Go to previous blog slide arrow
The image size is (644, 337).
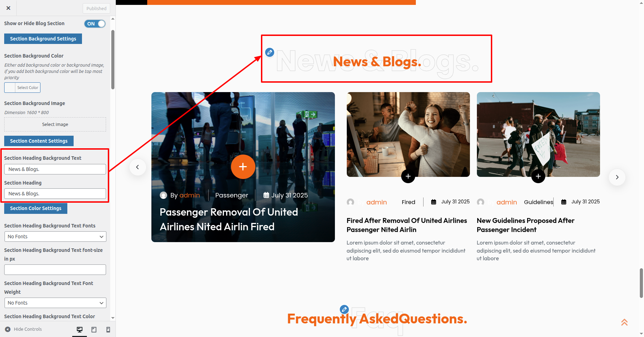(x=138, y=167)
